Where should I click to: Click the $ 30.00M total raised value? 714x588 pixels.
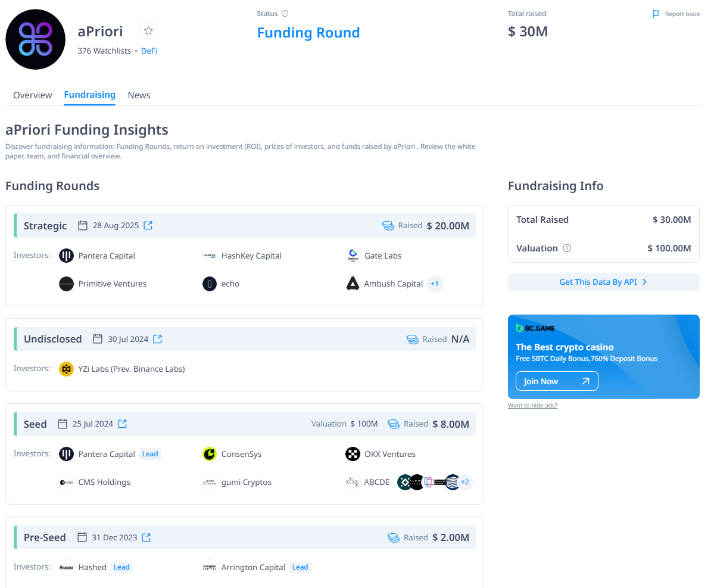click(672, 220)
